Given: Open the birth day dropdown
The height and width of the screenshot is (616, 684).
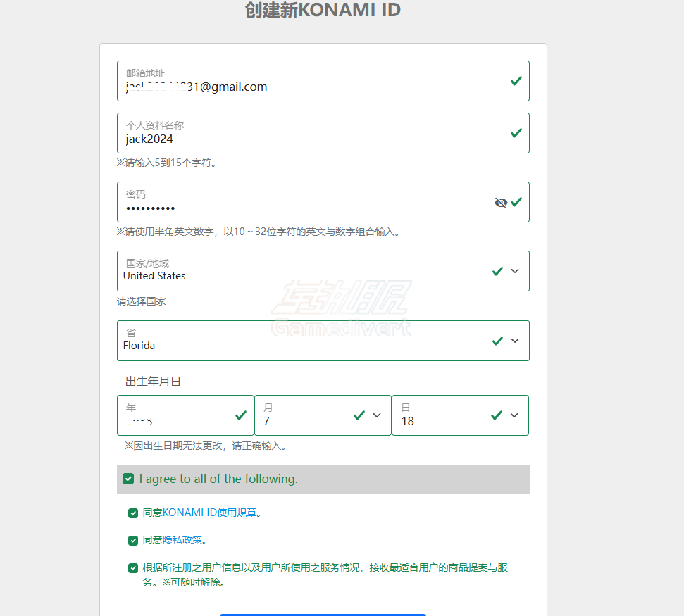Looking at the screenshot, I should click(x=514, y=415).
